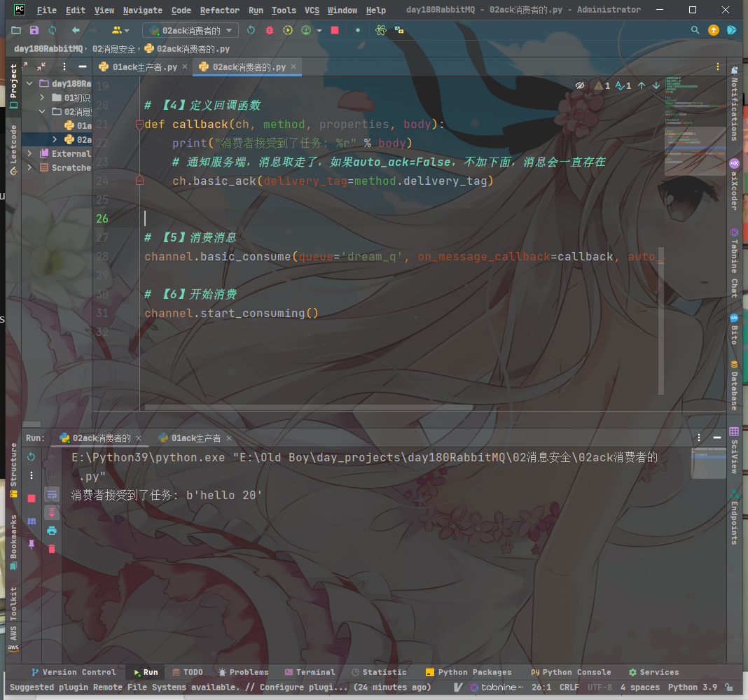Open the run configuration dropdown 02ack消费者的

pos(191,31)
